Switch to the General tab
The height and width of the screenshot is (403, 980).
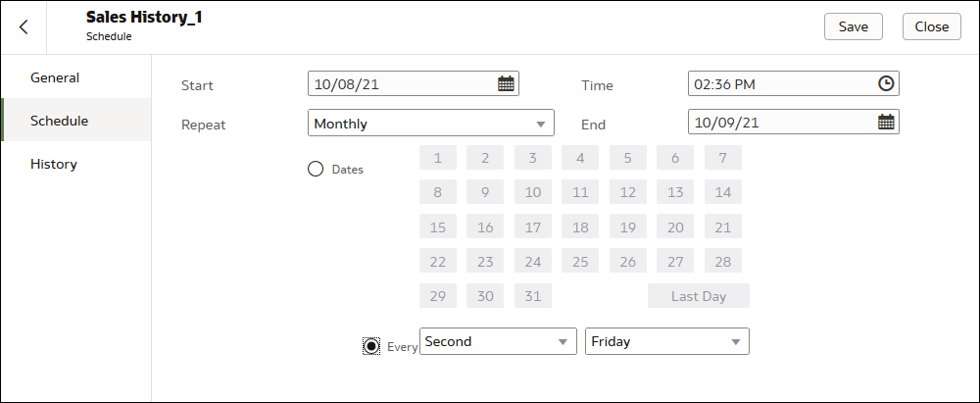(x=55, y=77)
